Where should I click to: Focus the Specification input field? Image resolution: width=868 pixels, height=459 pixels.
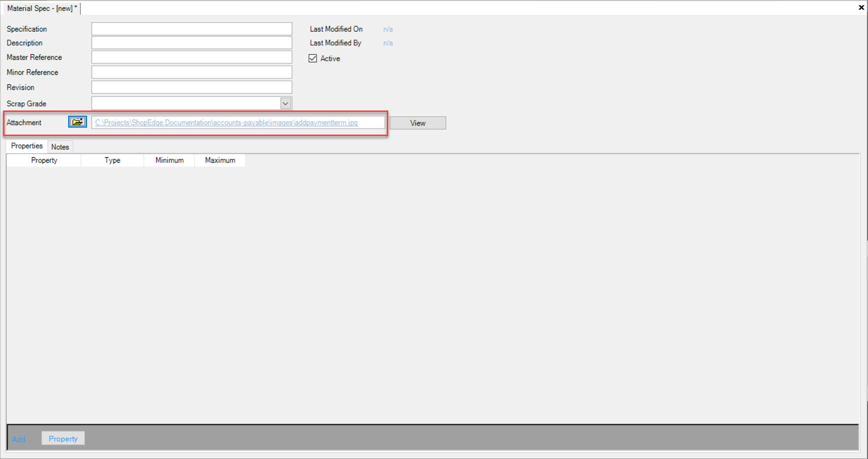(x=192, y=29)
